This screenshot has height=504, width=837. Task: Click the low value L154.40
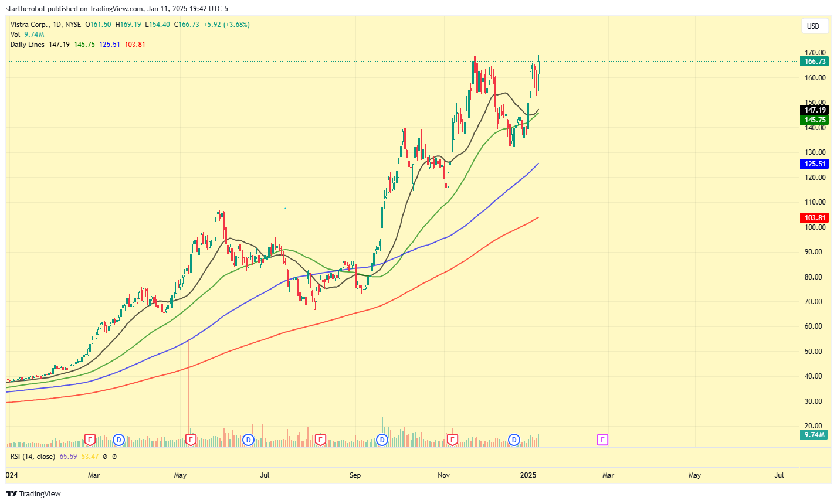[x=157, y=25]
